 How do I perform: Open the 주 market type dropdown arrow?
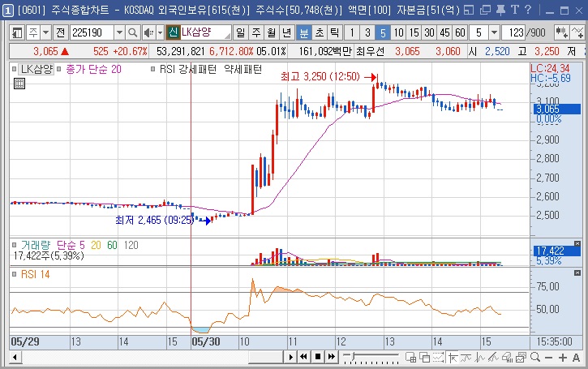click(45, 32)
